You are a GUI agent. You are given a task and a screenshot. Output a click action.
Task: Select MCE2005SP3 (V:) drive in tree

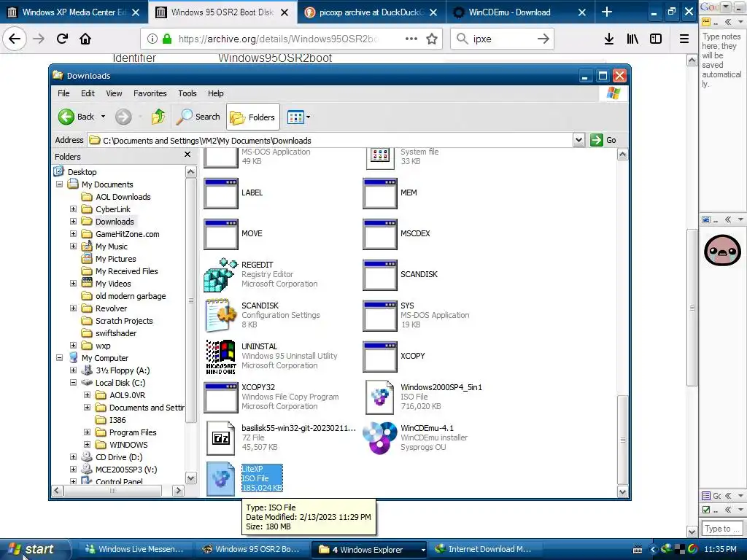tap(125, 469)
